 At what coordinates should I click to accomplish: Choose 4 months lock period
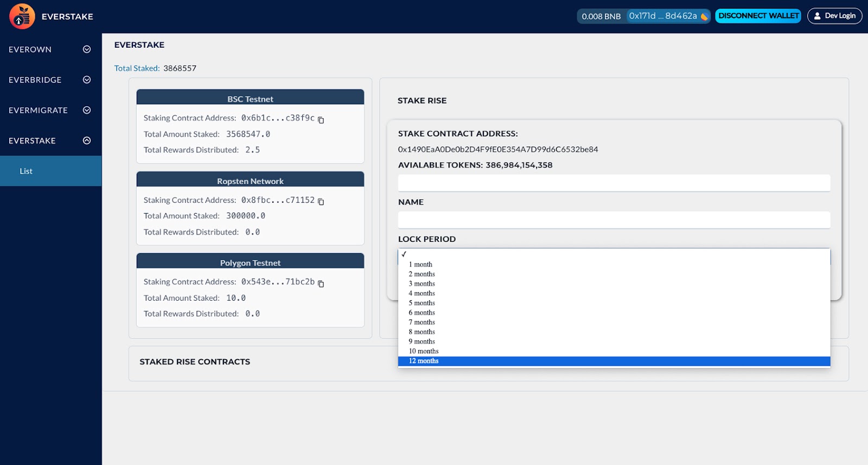pos(614,293)
